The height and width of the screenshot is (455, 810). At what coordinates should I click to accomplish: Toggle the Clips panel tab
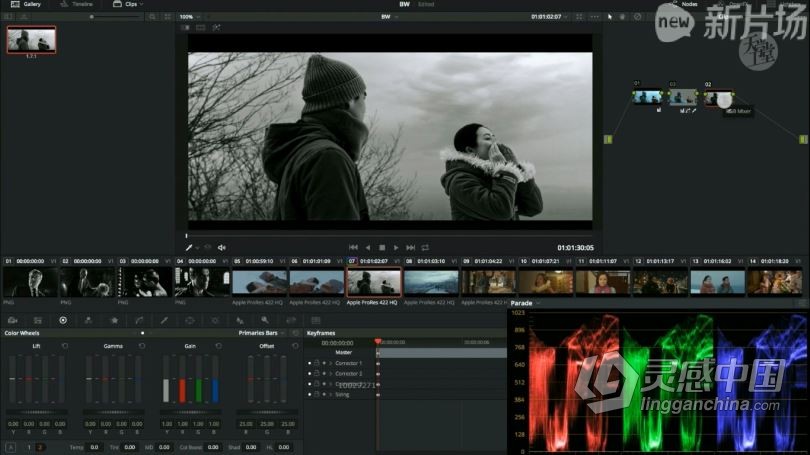(x=126, y=4)
